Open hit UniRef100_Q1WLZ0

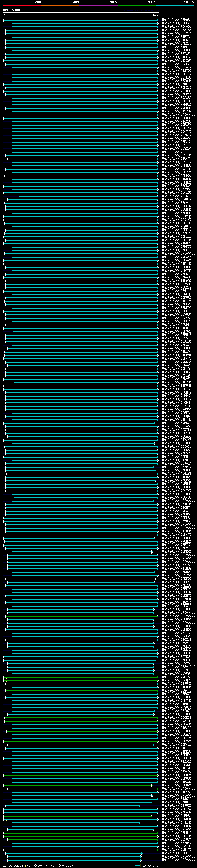coord(177,23)
